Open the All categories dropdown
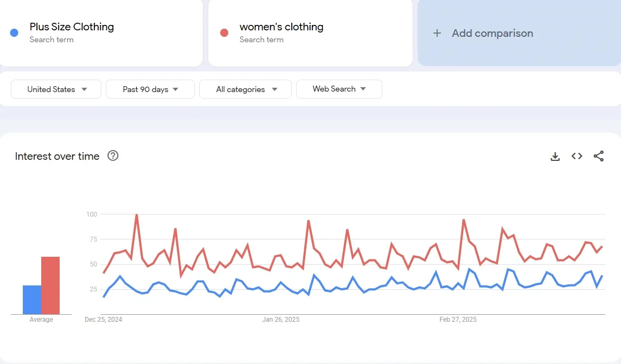 click(245, 89)
